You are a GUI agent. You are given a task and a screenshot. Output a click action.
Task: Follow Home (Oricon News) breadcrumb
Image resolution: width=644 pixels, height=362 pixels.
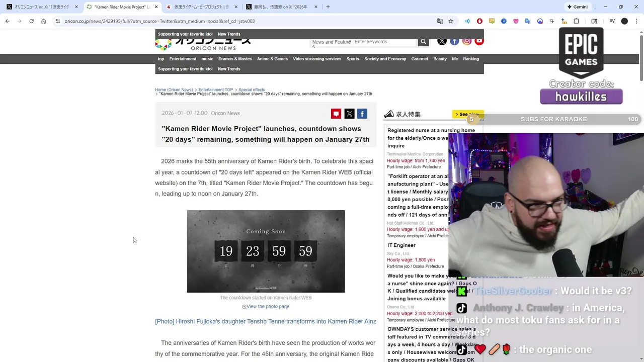174,89
